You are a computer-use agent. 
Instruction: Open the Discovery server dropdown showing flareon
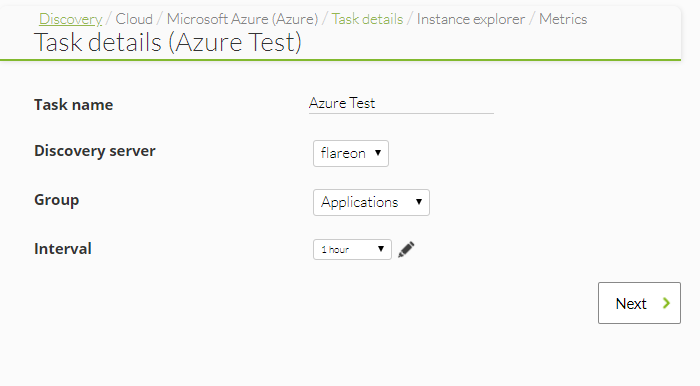click(x=351, y=154)
